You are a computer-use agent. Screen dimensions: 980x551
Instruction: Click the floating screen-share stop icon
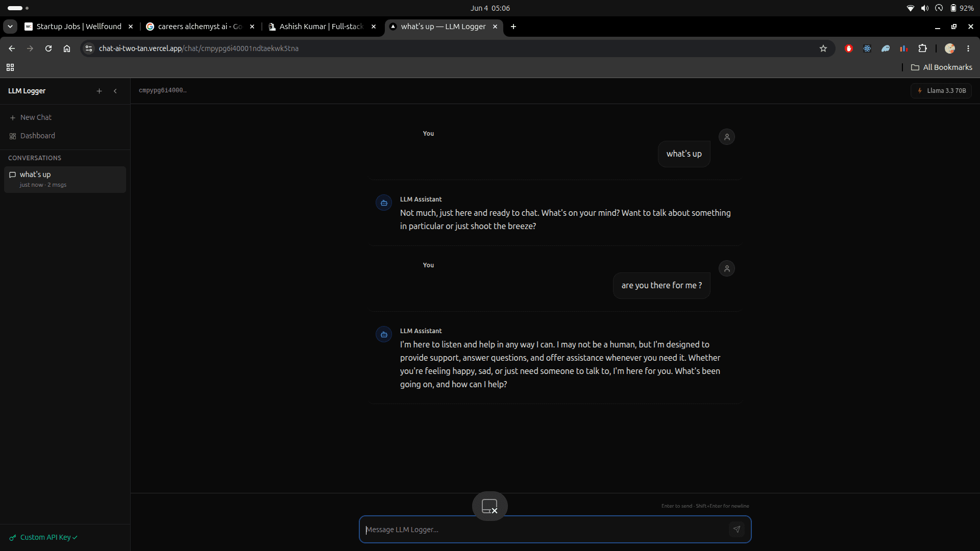pyautogui.click(x=489, y=506)
